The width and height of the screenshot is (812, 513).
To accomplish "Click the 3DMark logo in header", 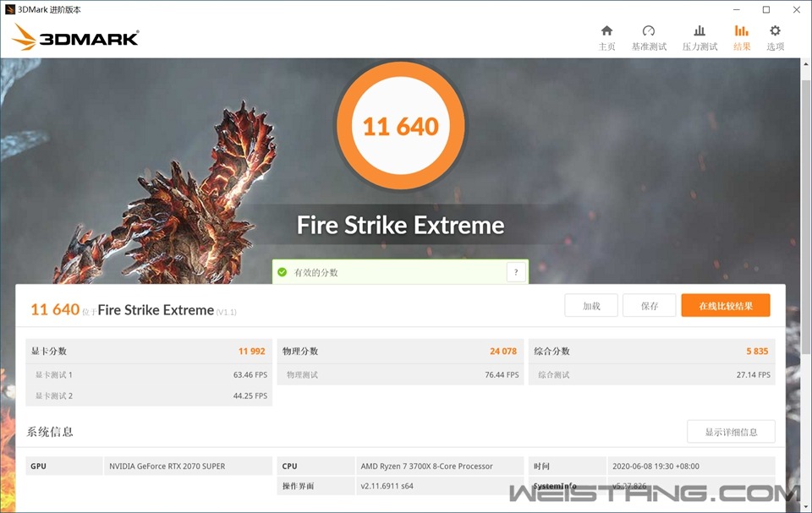I will point(76,37).
